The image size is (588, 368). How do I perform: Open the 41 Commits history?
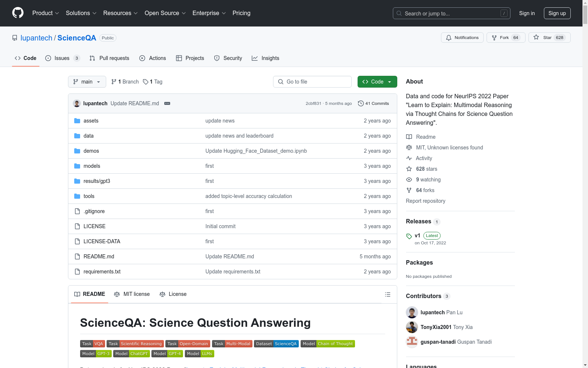coord(373,103)
